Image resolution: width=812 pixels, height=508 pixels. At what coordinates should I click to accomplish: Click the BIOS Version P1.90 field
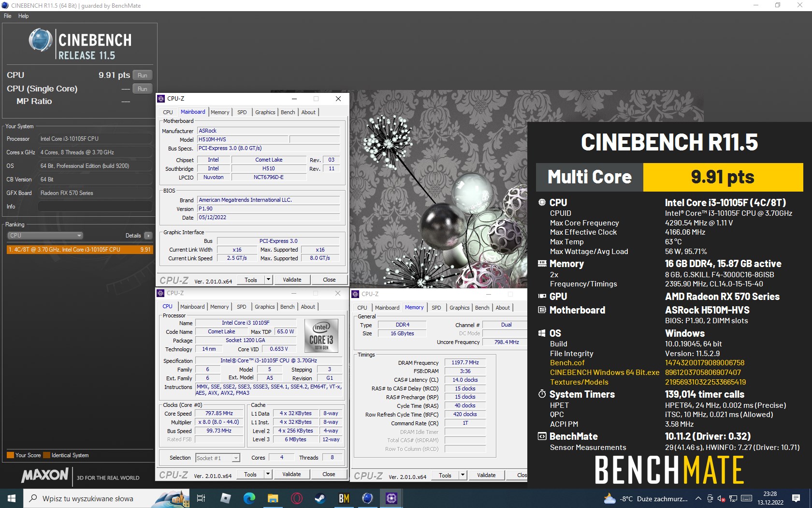coord(268,209)
